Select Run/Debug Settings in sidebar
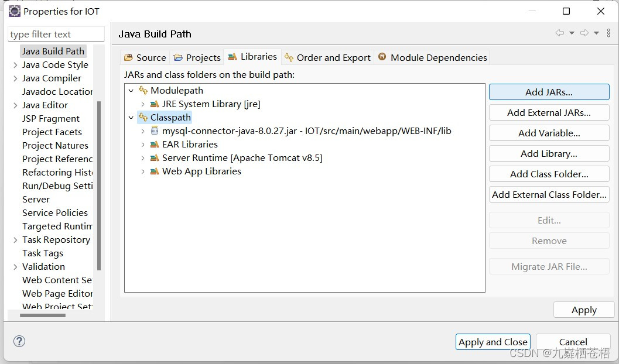This screenshot has height=364, width=619. click(57, 186)
